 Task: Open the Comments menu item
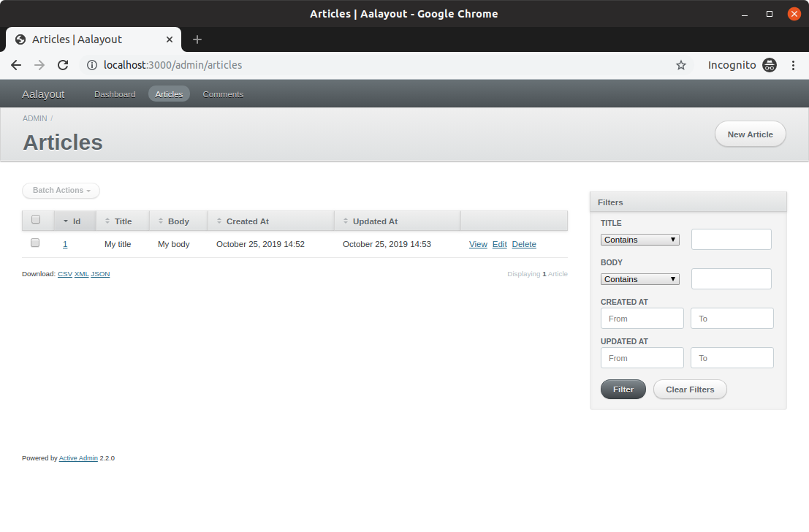point(223,94)
